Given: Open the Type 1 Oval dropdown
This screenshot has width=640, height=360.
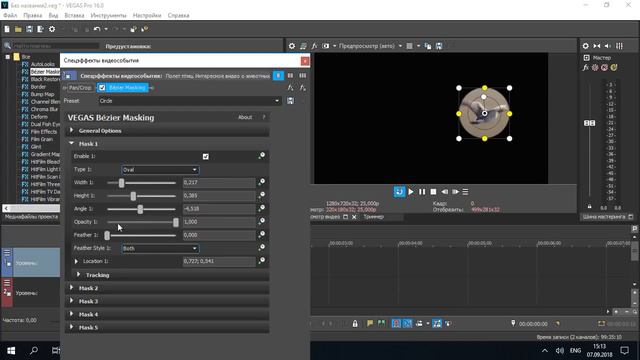Looking at the screenshot, I should (x=160, y=169).
